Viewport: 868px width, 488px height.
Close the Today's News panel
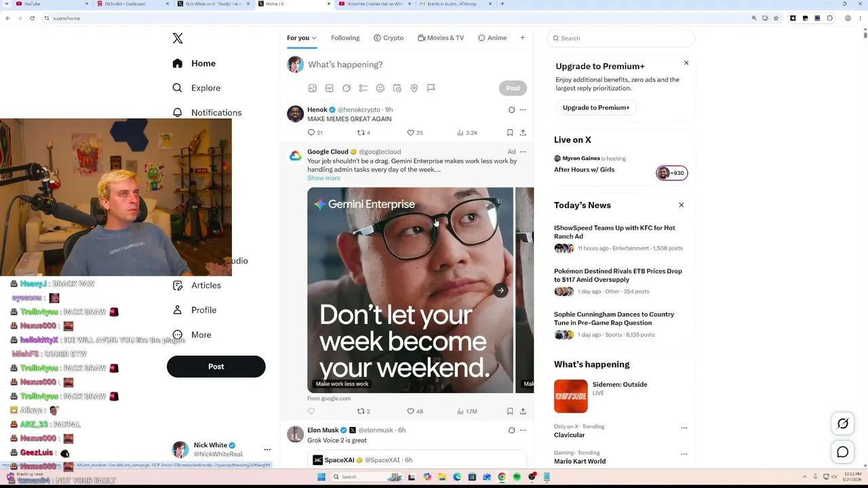coord(682,205)
